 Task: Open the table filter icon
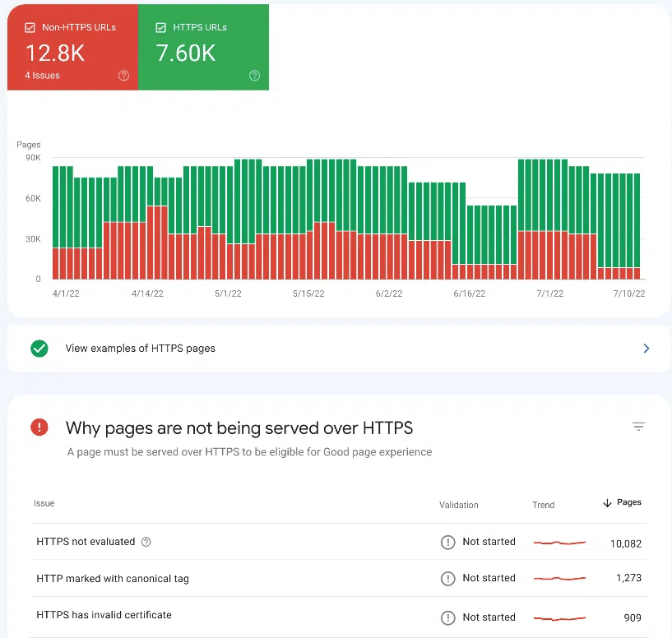coord(638,427)
